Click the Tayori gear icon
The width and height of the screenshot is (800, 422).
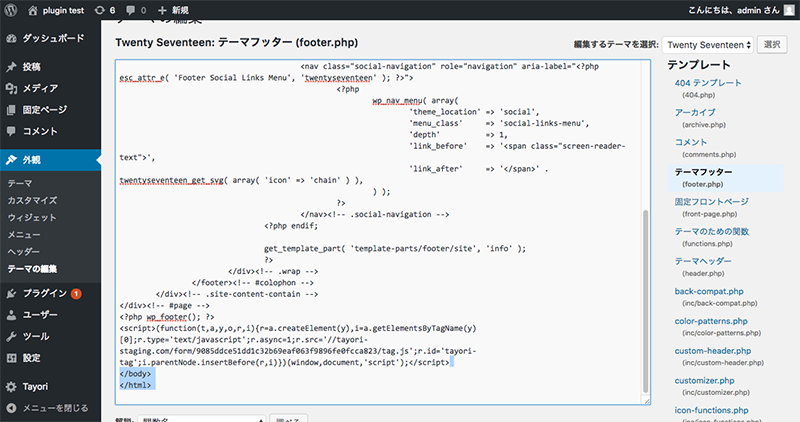click(11, 387)
